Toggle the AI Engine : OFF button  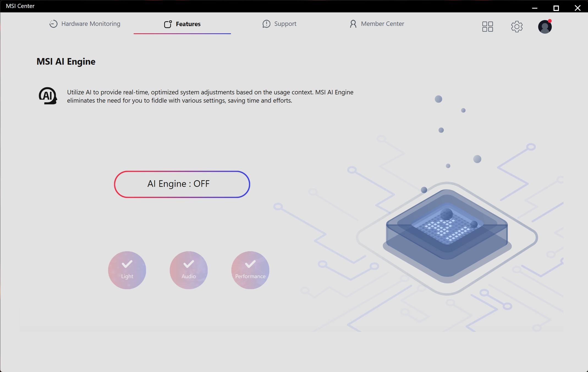182,184
